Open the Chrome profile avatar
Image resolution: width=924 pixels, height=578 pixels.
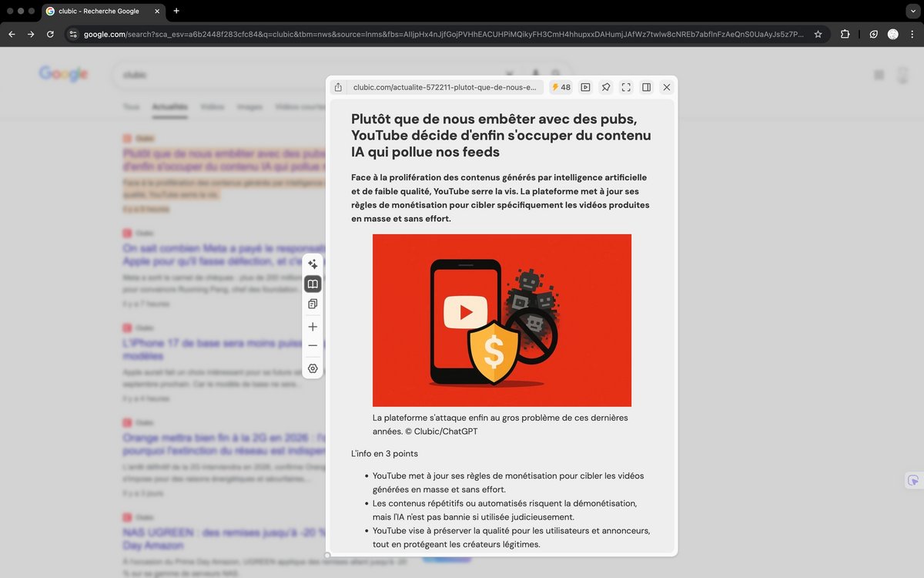[893, 34]
